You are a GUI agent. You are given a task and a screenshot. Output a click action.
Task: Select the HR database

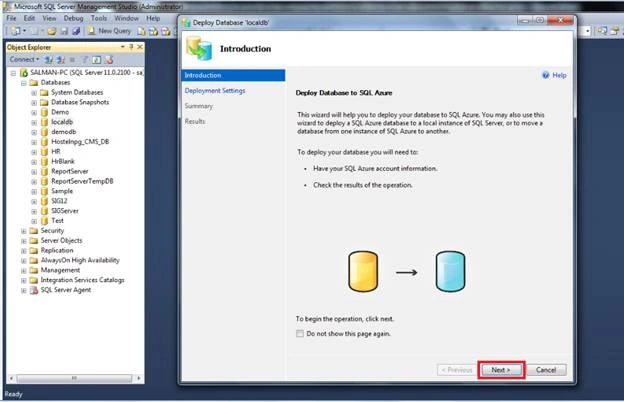pyautogui.click(x=56, y=152)
